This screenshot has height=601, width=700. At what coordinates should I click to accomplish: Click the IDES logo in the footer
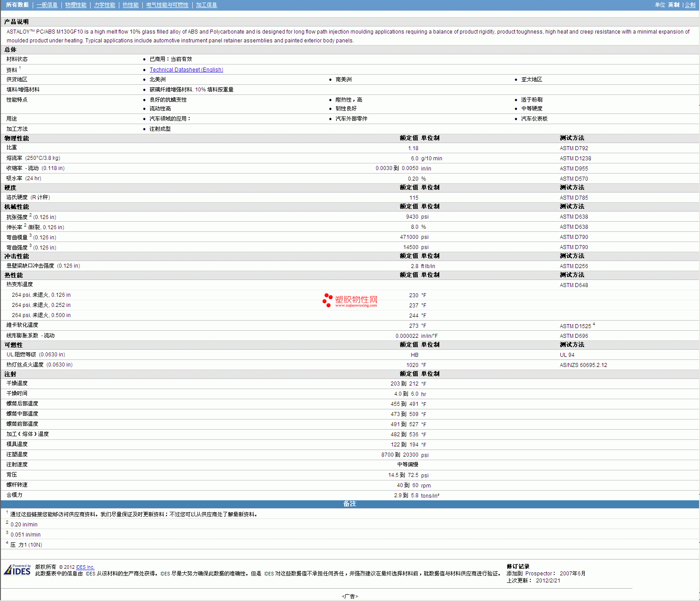pyautogui.click(x=17, y=570)
